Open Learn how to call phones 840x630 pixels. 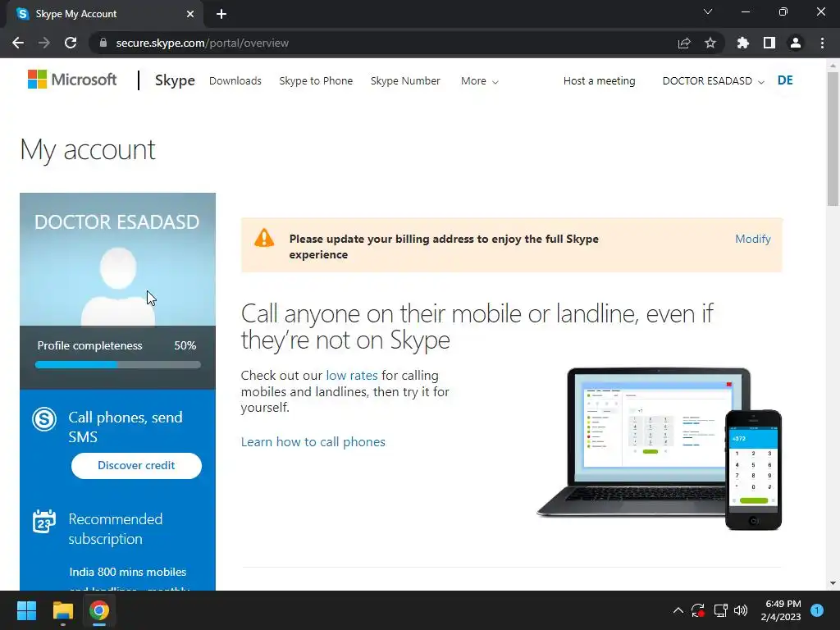click(x=313, y=442)
